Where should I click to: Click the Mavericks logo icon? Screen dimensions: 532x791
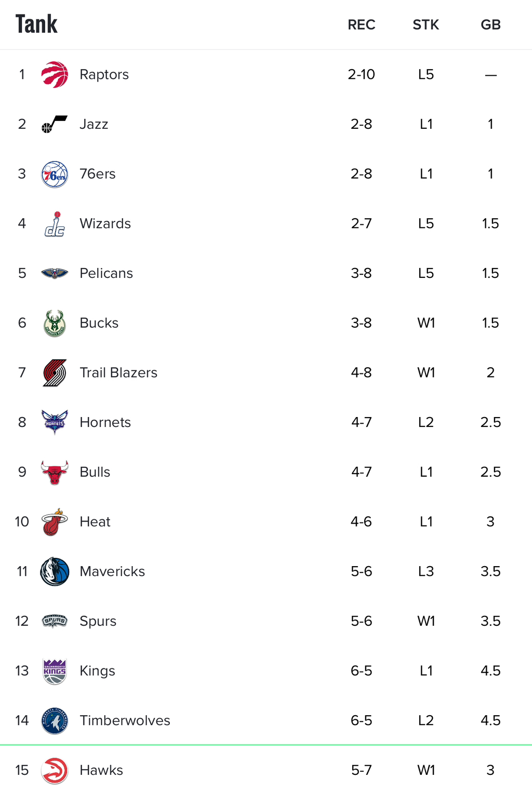click(x=55, y=571)
